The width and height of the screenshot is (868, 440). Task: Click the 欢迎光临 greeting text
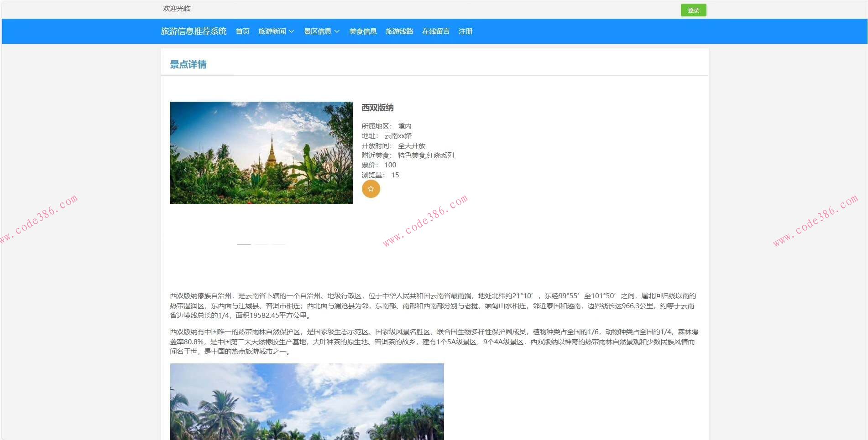pos(176,8)
